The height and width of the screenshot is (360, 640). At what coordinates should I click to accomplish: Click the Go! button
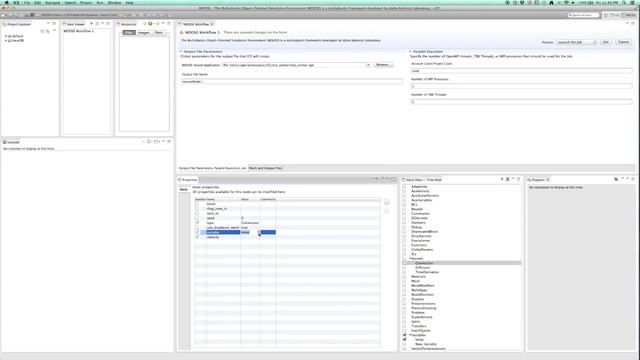click(605, 42)
